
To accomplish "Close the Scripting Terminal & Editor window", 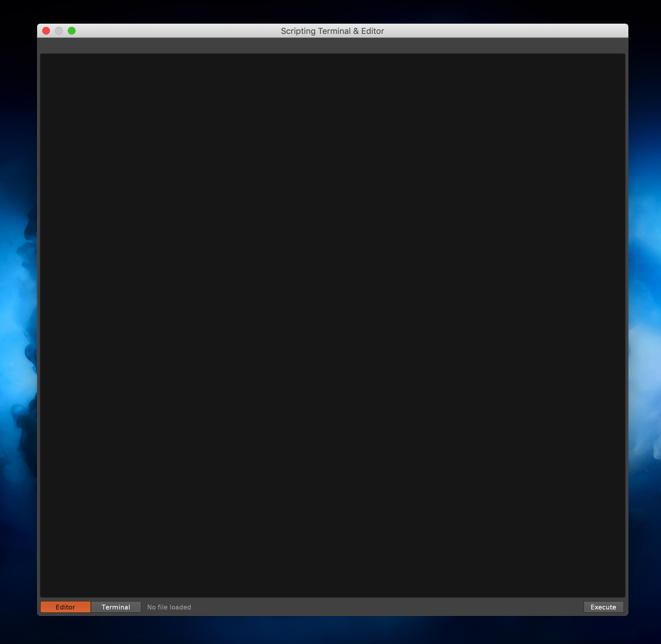I will click(46, 31).
